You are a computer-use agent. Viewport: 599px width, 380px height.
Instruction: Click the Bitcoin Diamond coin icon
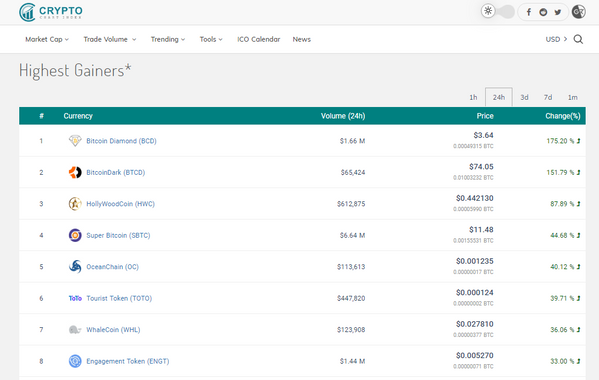(x=75, y=141)
